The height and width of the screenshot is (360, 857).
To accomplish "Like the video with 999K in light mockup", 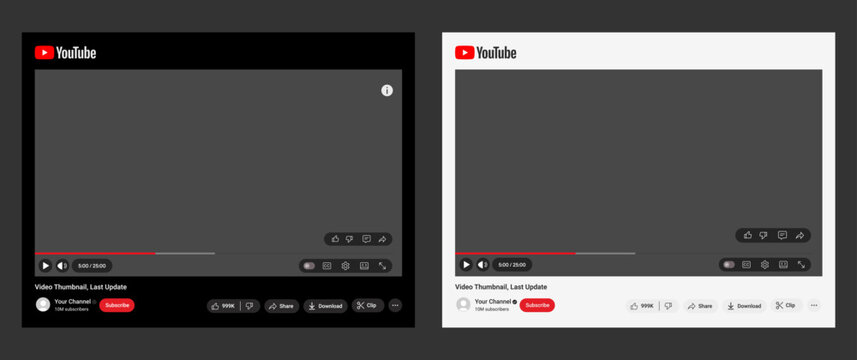I will 643,306.
